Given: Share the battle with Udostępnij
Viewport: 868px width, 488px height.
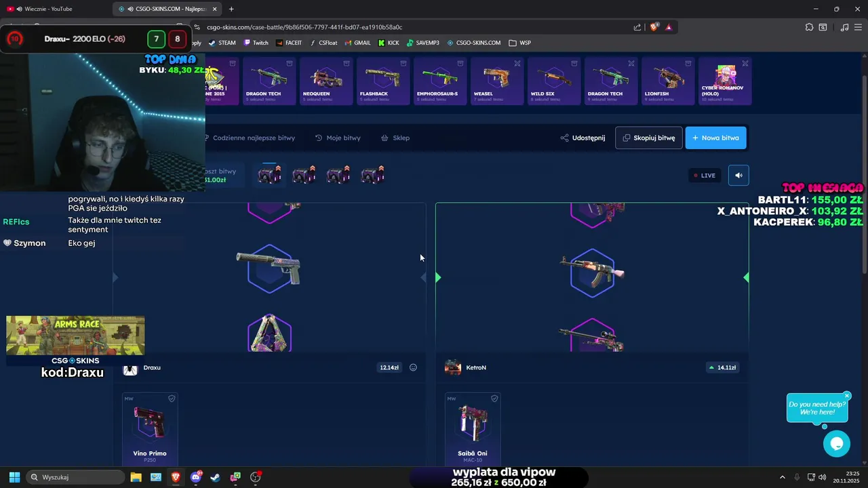Looking at the screenshot, I should [583, 138].
